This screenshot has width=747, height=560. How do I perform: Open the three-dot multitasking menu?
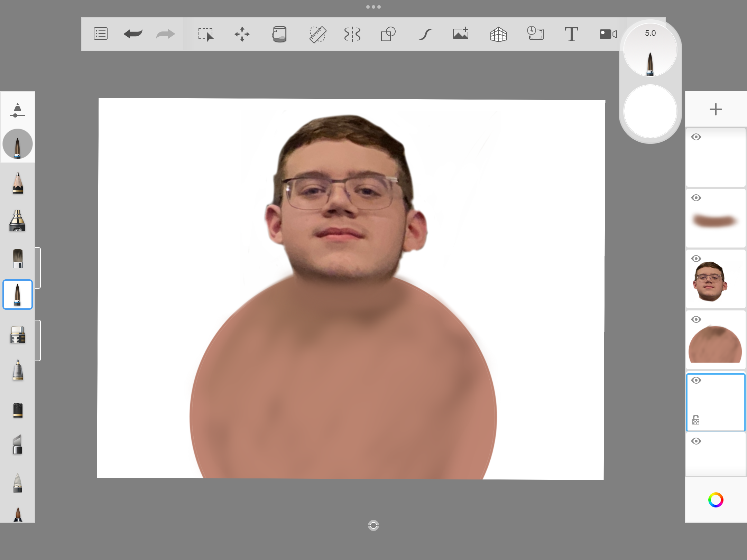[373, 7]
